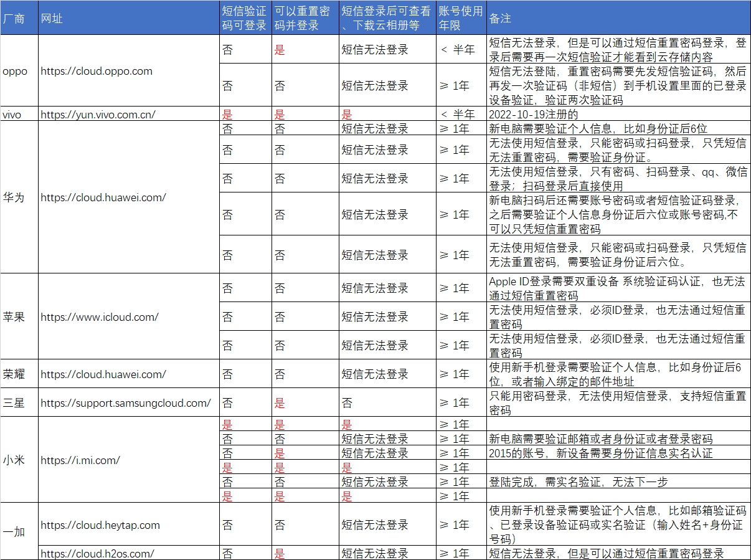Select the https://yun.vivo.com.cn/ URL cell
751x560 pixels.
[x=128, y=114]
